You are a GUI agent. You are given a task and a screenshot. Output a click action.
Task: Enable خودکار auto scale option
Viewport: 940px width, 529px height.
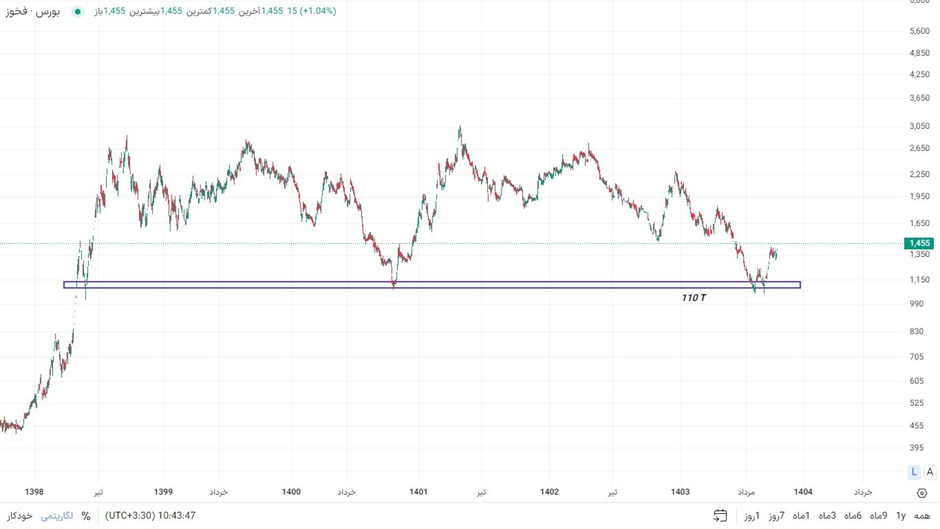[x=20, y=516]
